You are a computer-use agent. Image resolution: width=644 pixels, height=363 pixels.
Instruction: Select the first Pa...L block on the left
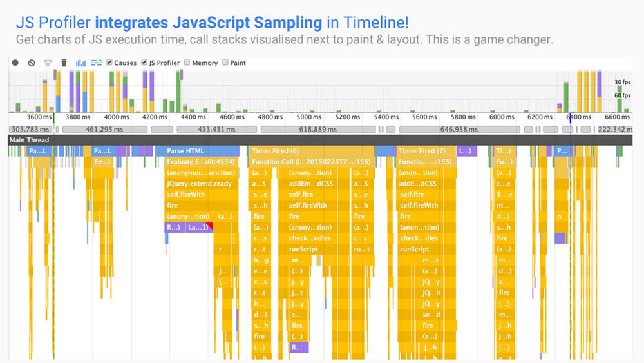coord(38,151)
